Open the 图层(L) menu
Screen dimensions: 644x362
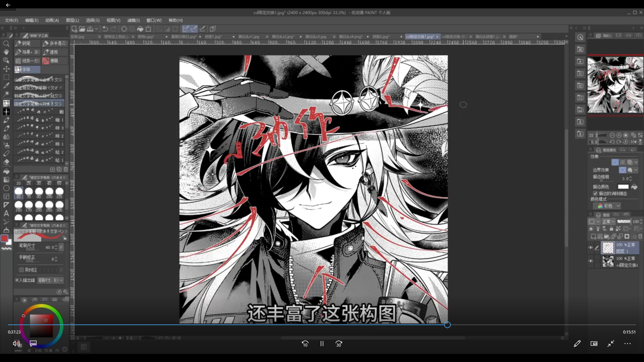pyautogui.click(x=72, y=20)
